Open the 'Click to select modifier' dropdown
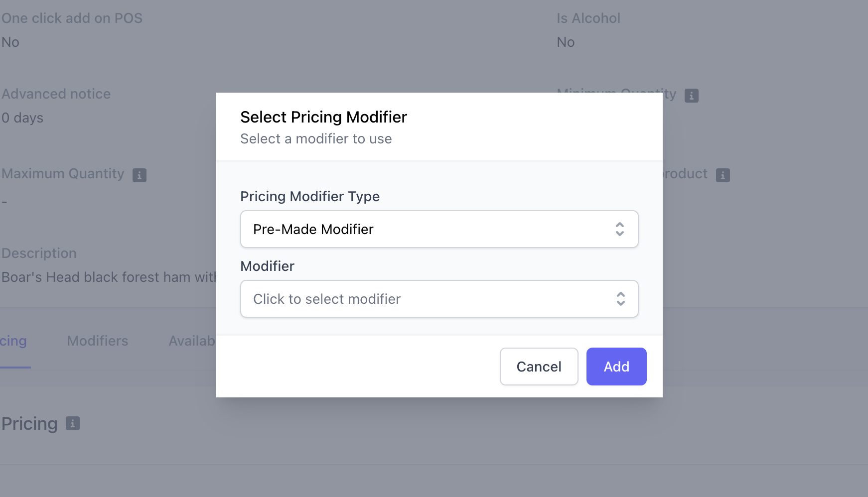The image size is (868, 497). coord(438,299)
